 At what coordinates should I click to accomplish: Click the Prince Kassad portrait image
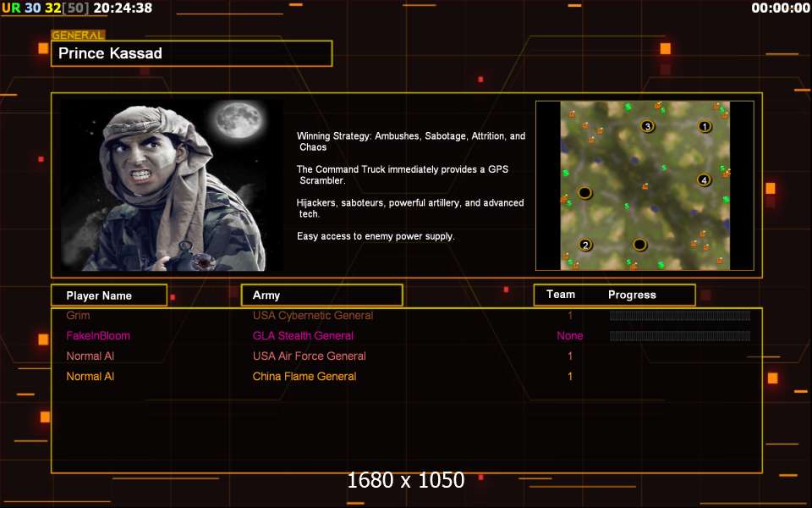172,185
